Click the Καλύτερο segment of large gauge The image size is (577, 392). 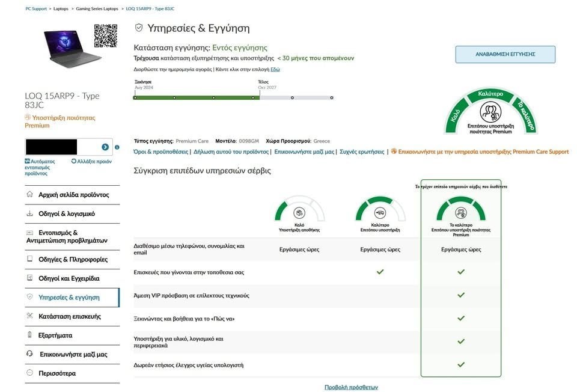point(490,94)
